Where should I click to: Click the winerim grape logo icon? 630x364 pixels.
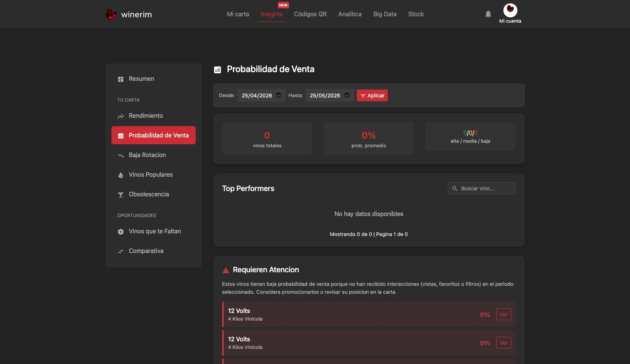tap(111, 14)
